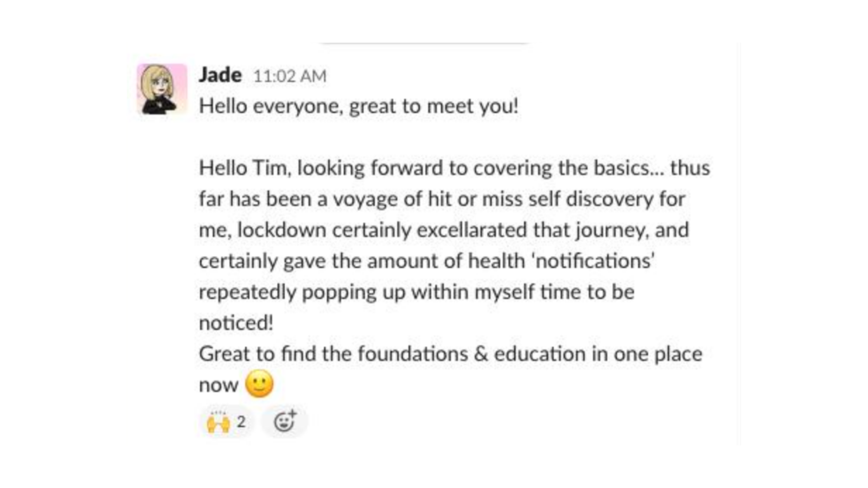
Task: Click the smiley emoji in the message
Action: [x=259, y=384]
